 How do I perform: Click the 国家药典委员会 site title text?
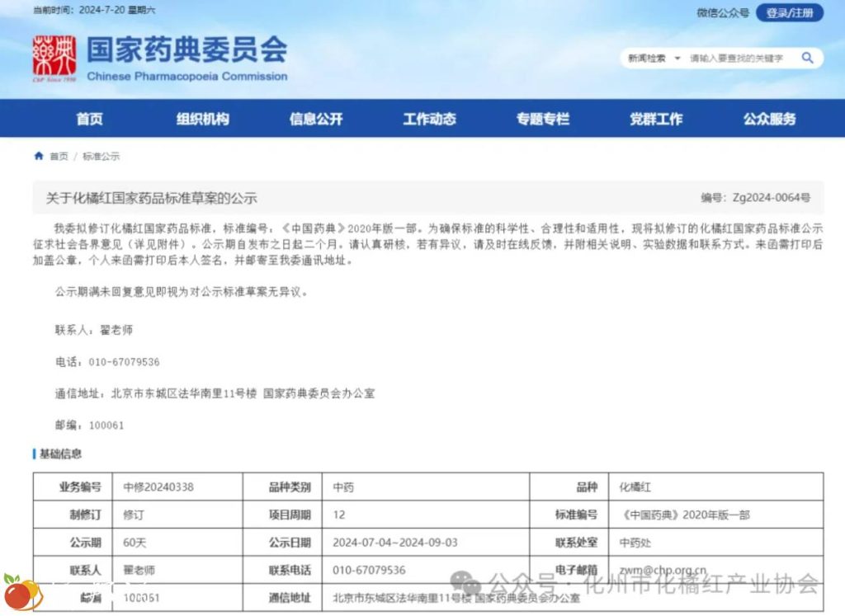[x=186, y=50]
